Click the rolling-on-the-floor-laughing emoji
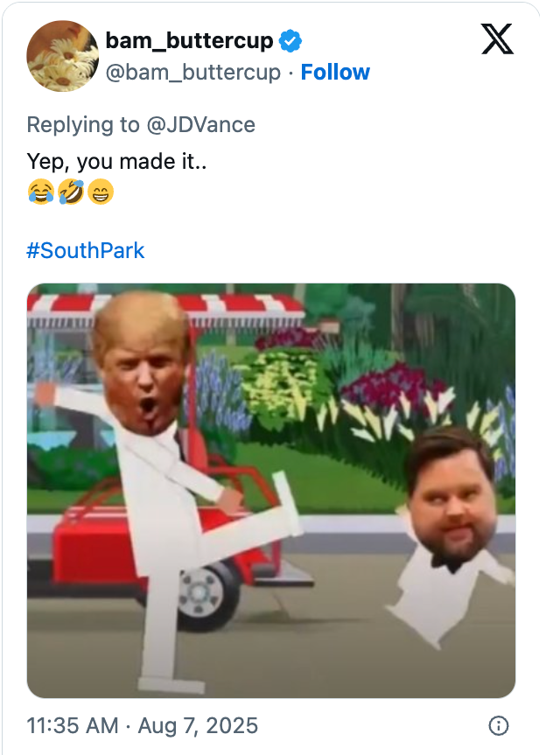 click(x=68, y=193)
